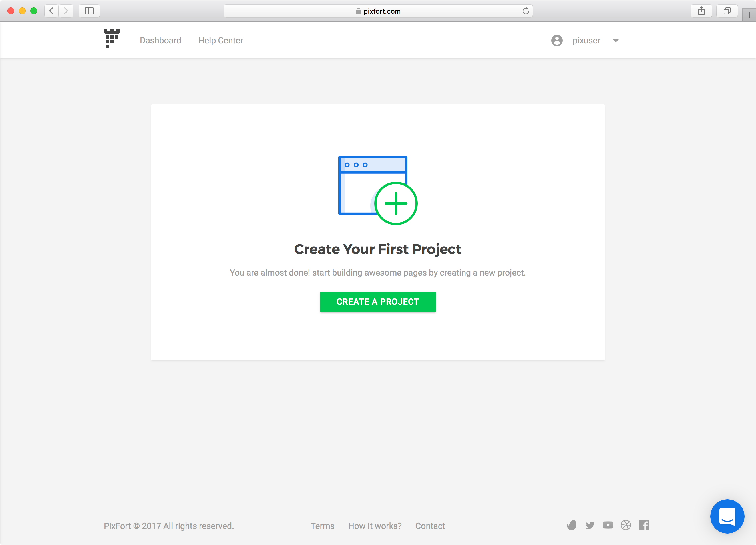Go forward in Safari history
Viewport: 756px width, 545px height.
66,11
